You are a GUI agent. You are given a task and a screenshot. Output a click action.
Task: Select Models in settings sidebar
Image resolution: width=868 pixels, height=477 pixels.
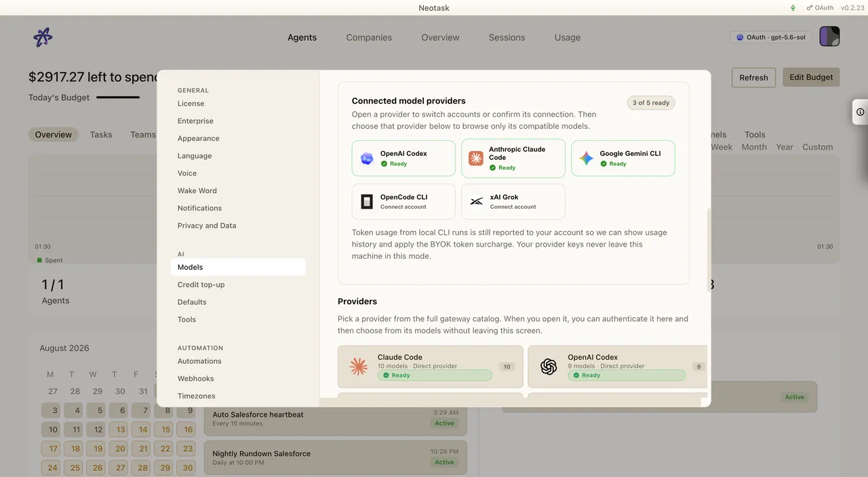click(x=238, y=267)
